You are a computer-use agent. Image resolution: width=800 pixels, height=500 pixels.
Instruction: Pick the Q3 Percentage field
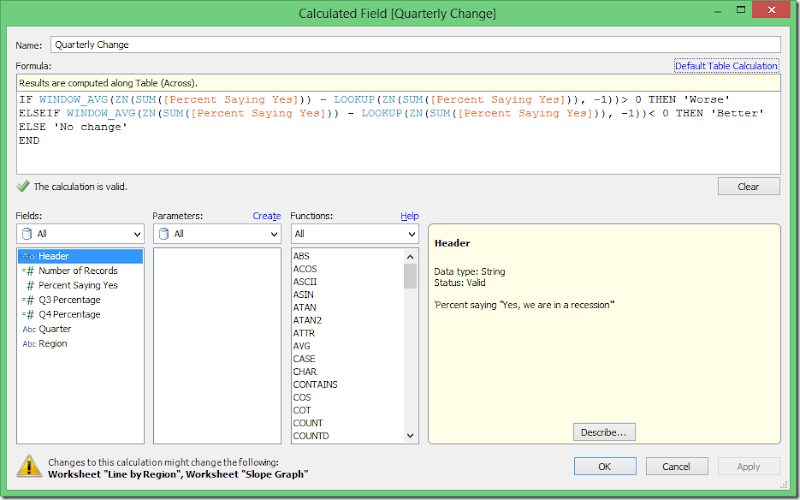[x=69, y=300]
